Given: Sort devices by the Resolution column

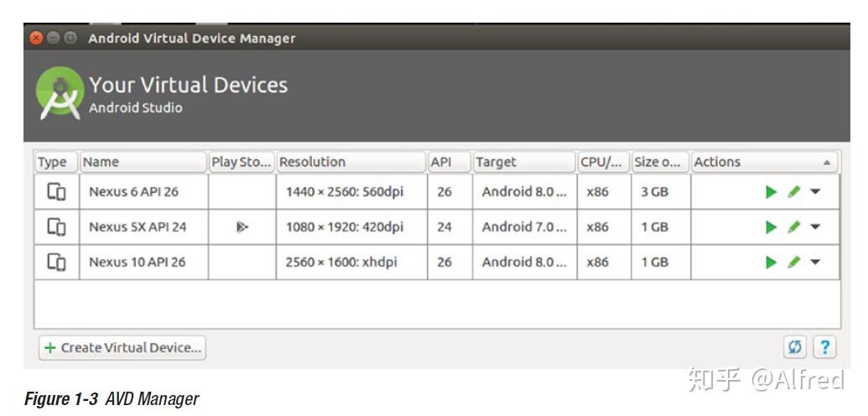Looking at the screenshot, I should pos(351,162).
